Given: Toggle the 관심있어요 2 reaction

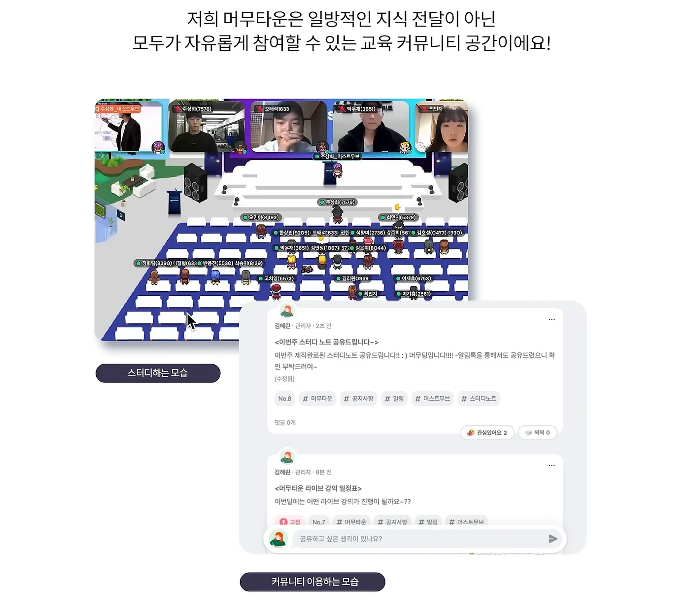Looking at the screenshot, I should (x=487, y=433).
